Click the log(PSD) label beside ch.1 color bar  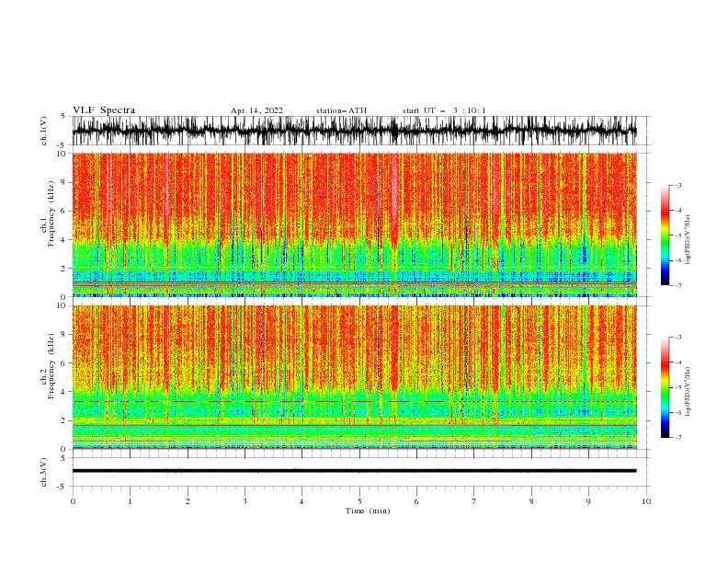tap(688, 240)
